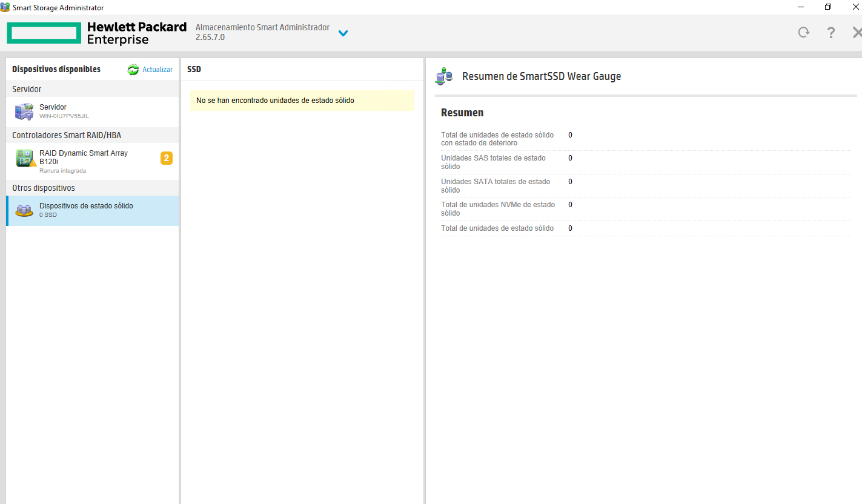The width and height of the screenshot is (862, 504).
Task: Open the Smart Administrator dropdown chevron
Action: (343, 33)
